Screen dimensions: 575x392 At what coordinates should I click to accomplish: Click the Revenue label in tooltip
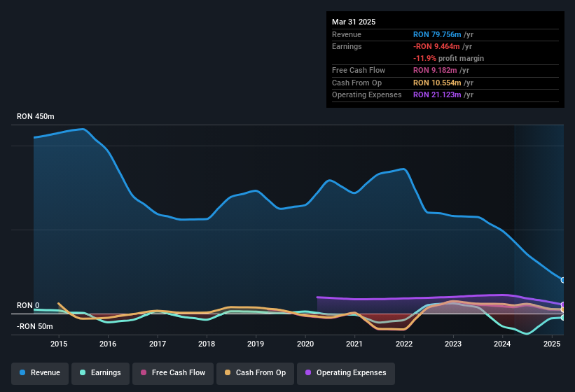point(347,34)
